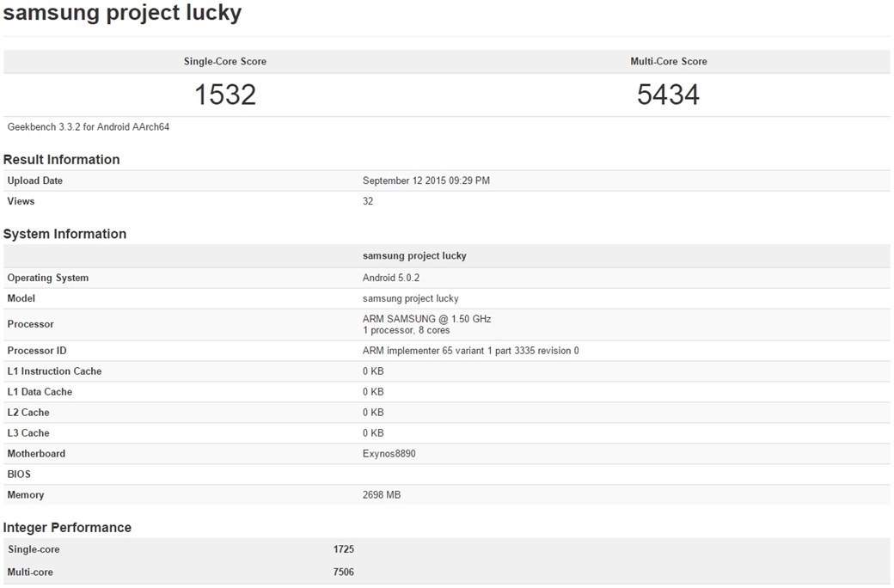Click the Motherboard value Exynos8890
Screen dimensions: 894x588
[389, 454]
